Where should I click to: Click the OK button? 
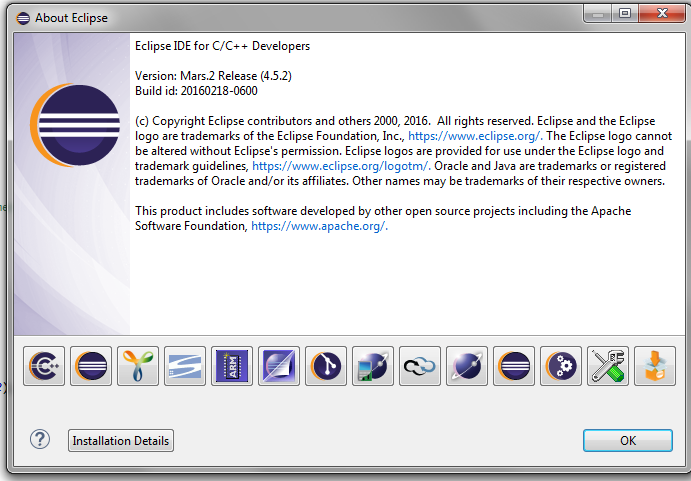(x=628, y=440)
